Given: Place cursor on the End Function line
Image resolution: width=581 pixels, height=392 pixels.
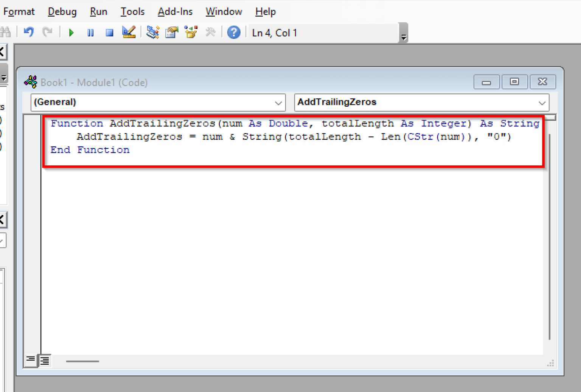Looking at the screenshot, I should 90,150.
